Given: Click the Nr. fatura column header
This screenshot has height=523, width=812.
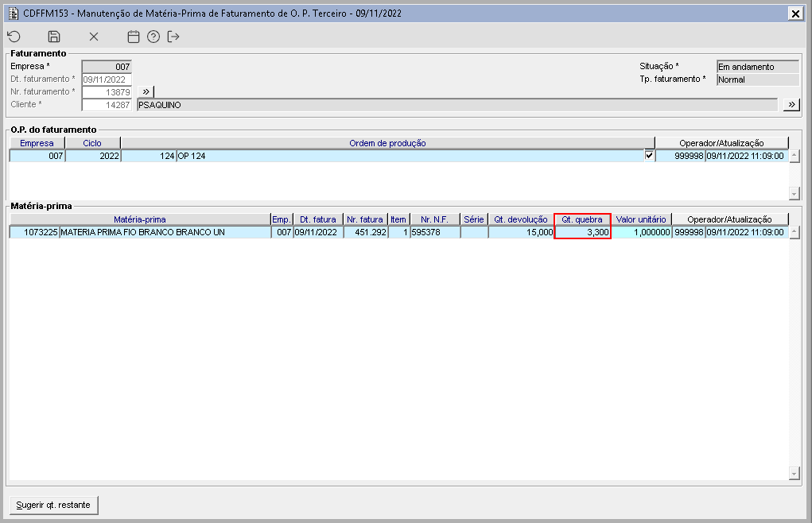Looking at the screenshot, I should point(365,219).
